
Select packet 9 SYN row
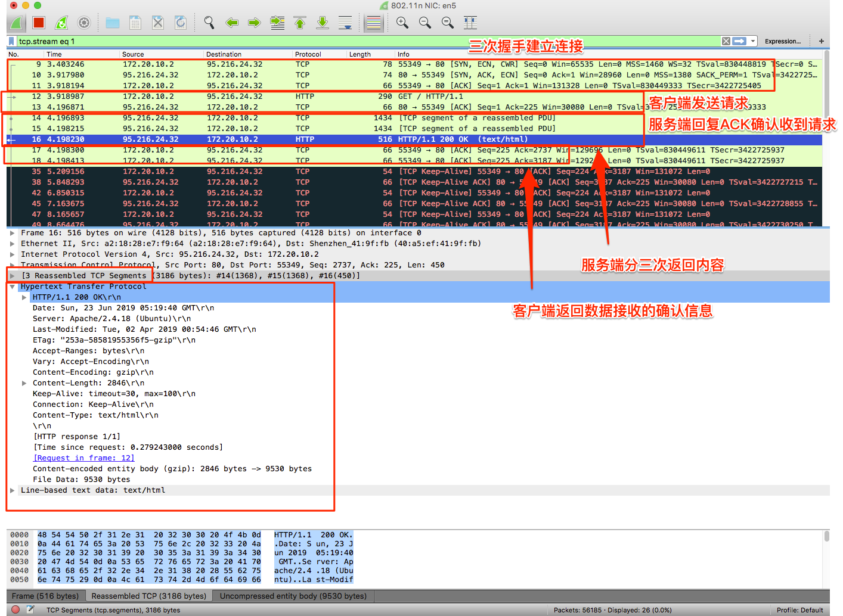414,64
